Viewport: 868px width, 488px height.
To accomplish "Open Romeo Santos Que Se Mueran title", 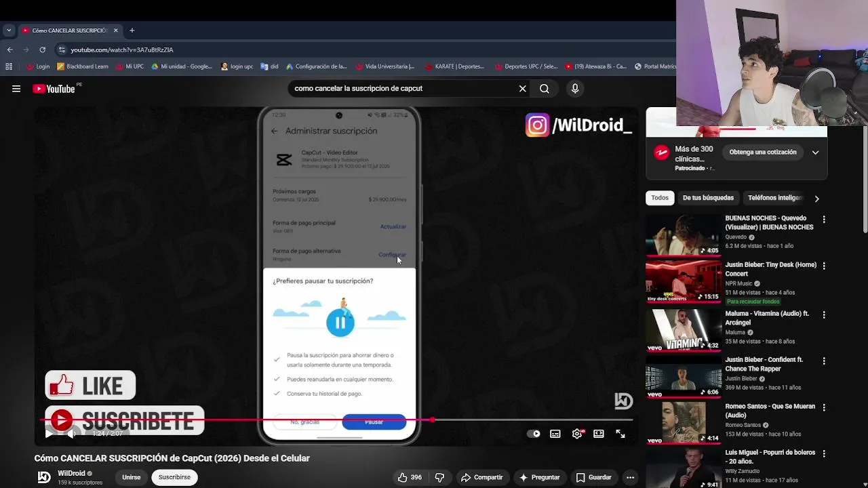I will click(770, 411).
